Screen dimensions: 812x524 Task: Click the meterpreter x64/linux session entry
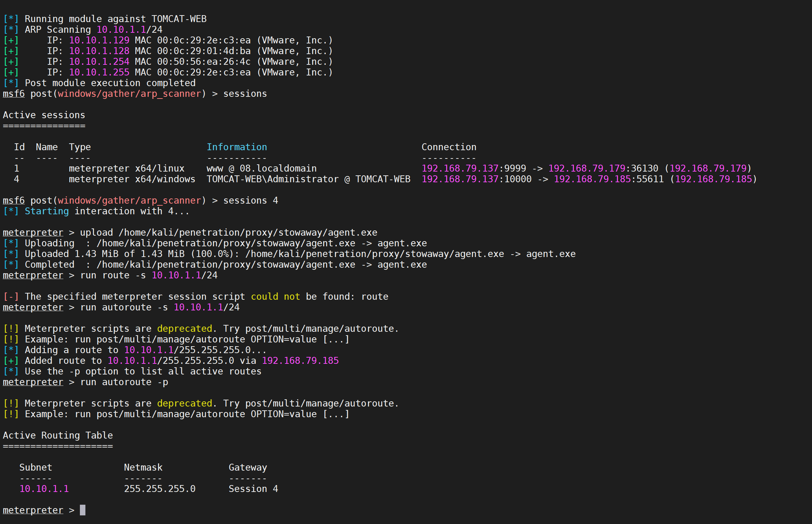[x=126, y=168]
